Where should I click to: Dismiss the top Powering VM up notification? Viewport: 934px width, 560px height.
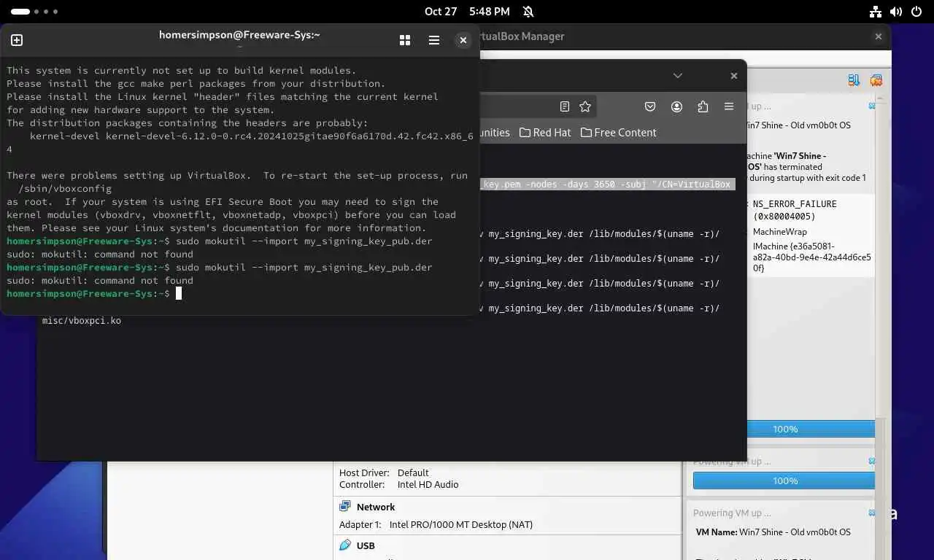[x=872, y=106]
